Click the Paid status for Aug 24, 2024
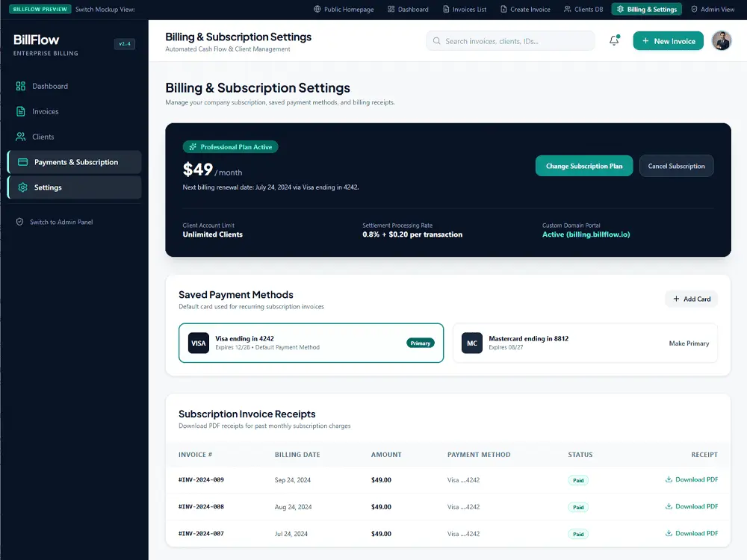 (578, 507)
